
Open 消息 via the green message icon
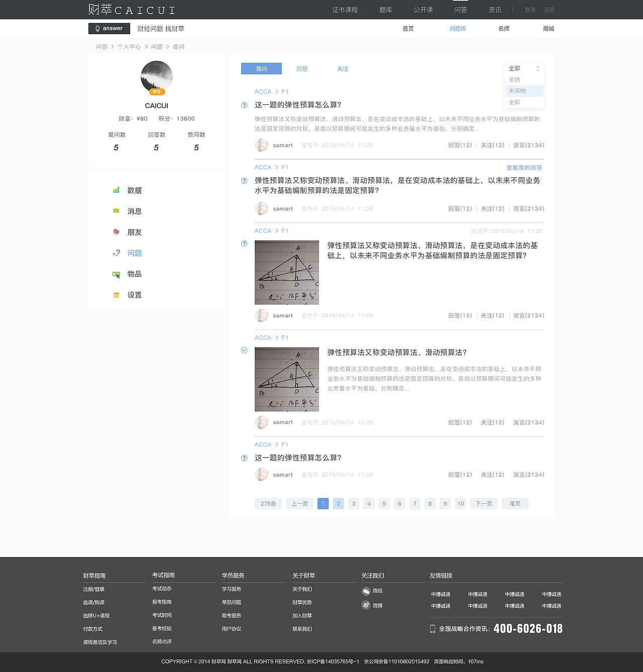(116, 211)
